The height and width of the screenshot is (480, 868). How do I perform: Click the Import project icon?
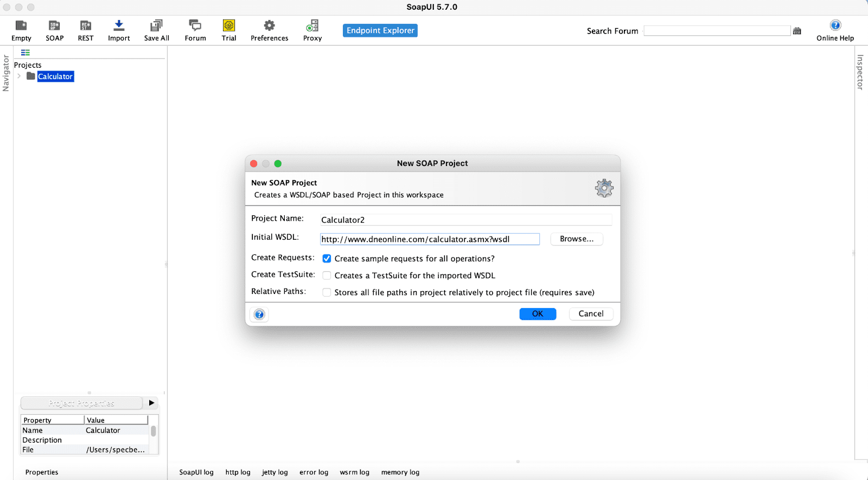tap(119, 30)
